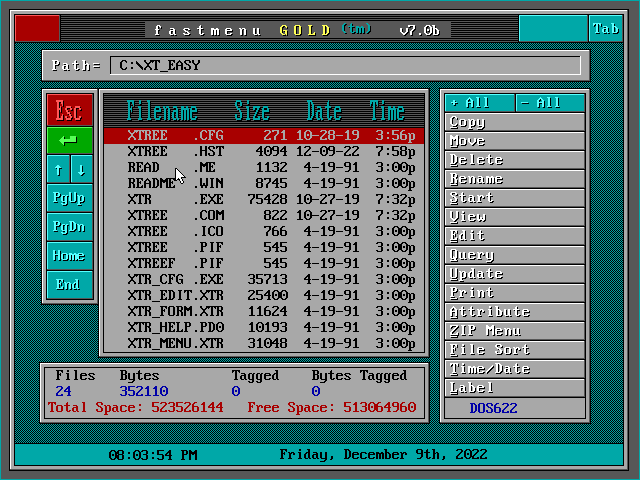Screen dimensions: 640x480
Task: Choose Time/Date from the command menu
Action: [x=515, y=369]
